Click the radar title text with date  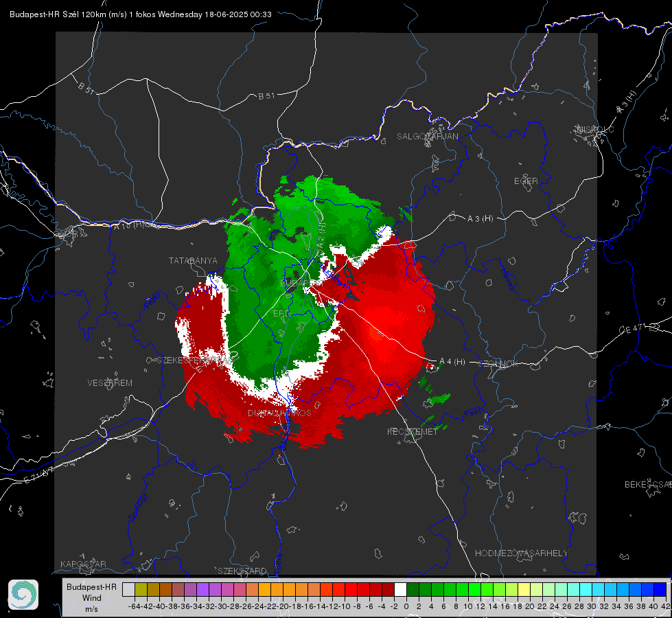point(141,14)
